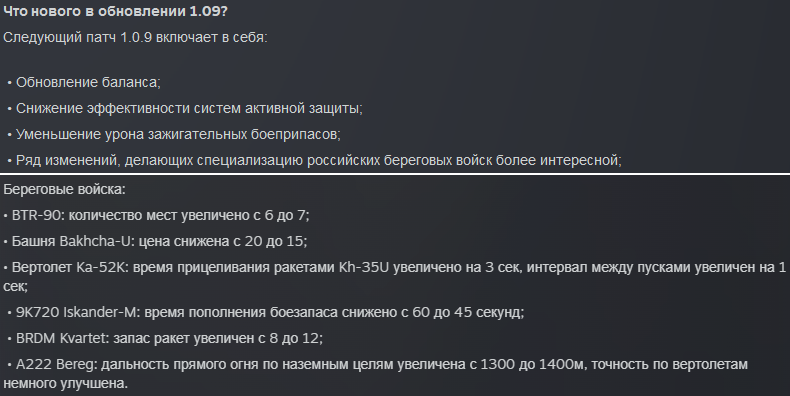Image resolution: width=790 pixels, height=396 pixels.
Task: Click the "Береговые войска:" section heading
Action: pyautogui.click(x=64, y=189)
